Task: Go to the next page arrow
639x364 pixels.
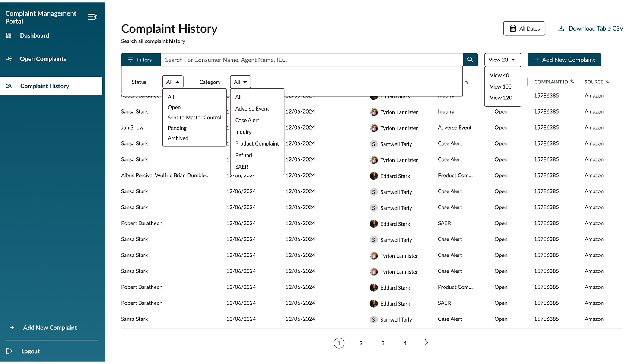Action: pyautogui.click(x=426, y=342)
